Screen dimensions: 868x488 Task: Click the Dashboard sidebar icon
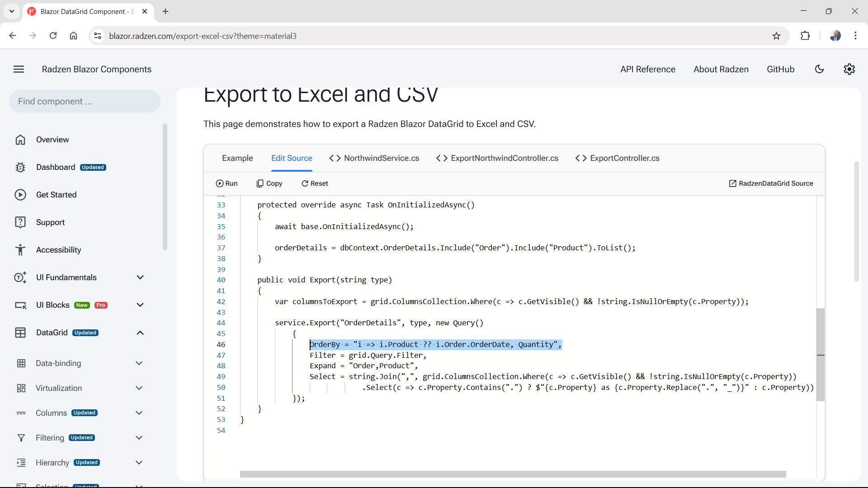pos(20,167)
